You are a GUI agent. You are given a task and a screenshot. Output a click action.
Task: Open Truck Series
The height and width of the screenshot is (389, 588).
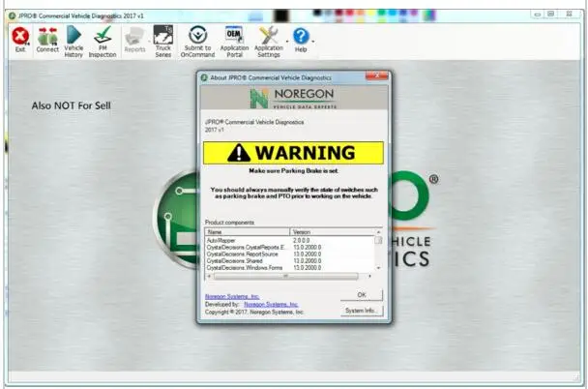(163, 42)
